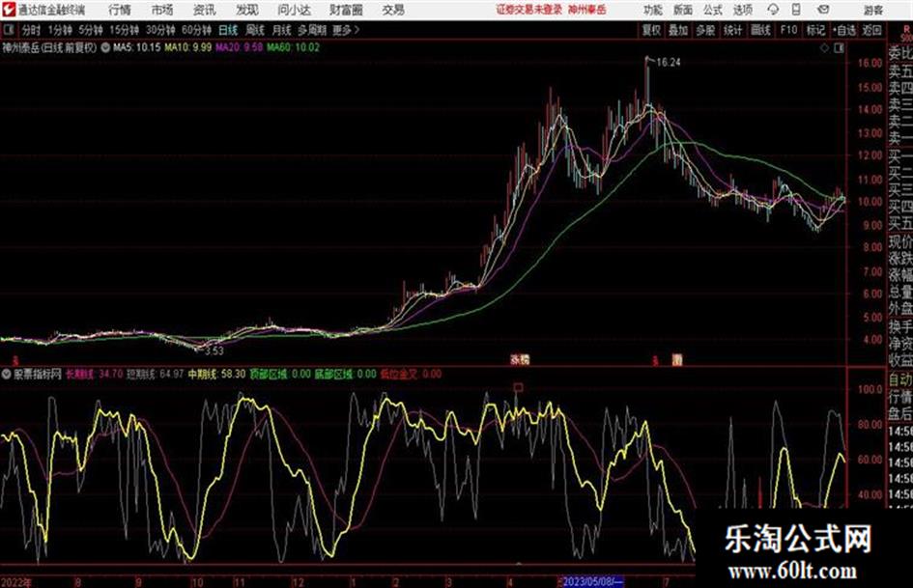Click the diamond icon at chart top right
This screenshot has width=913, height=588.
[824, 48]
